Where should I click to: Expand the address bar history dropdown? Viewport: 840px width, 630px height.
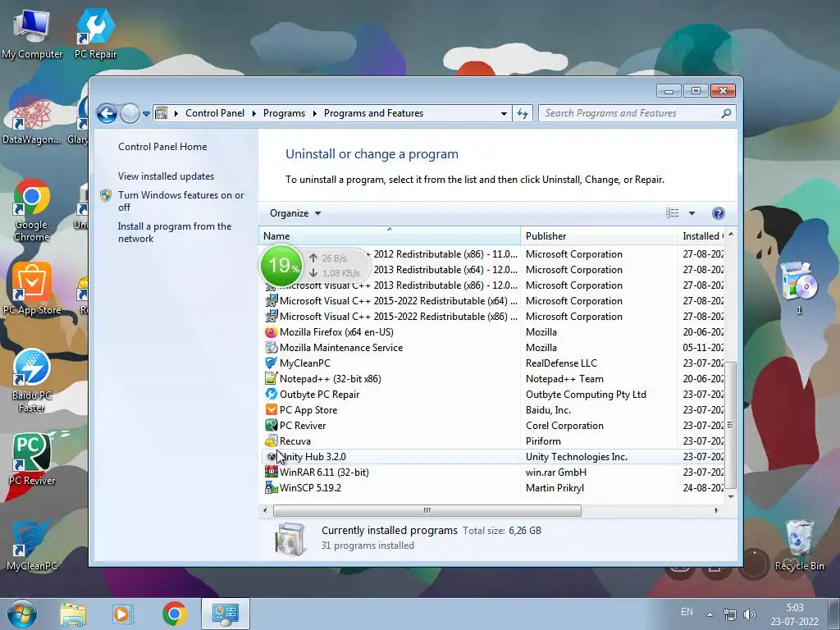pyautogui.click(x=504, y=113)
